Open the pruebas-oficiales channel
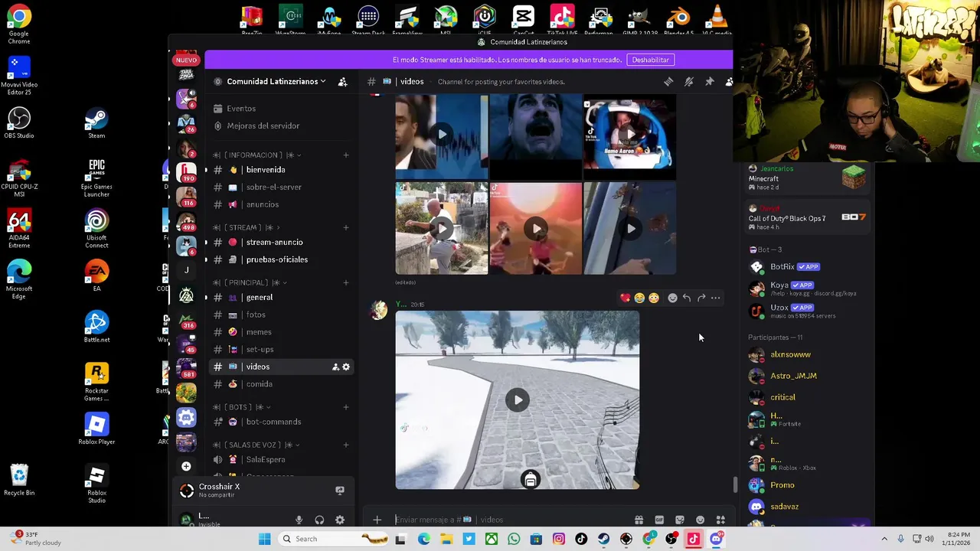This screenshot has width=980, height=551. coord(281,259)
